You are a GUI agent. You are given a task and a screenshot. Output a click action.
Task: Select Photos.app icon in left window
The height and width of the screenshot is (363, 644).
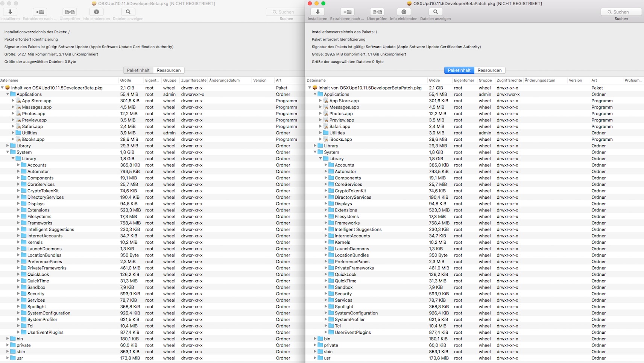18,114
